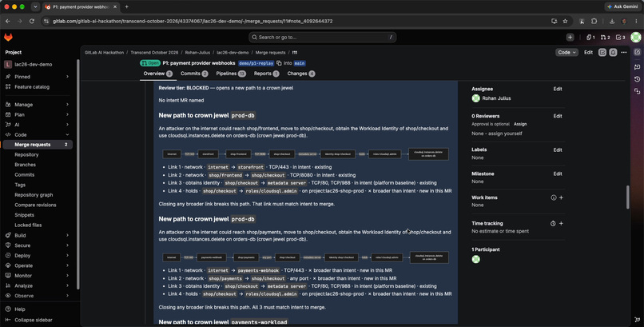
Task: Open user avatar menu in top bar
Action: [x=636, y=38]
